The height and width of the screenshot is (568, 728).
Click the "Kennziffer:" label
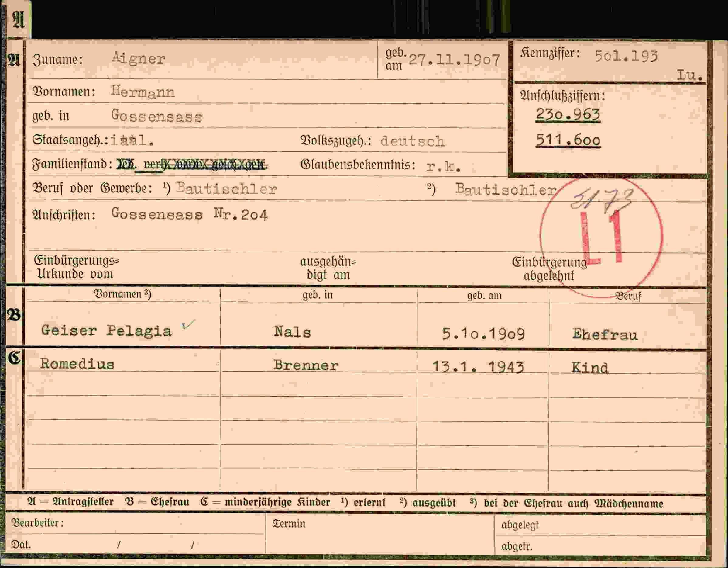coord(550,53)
